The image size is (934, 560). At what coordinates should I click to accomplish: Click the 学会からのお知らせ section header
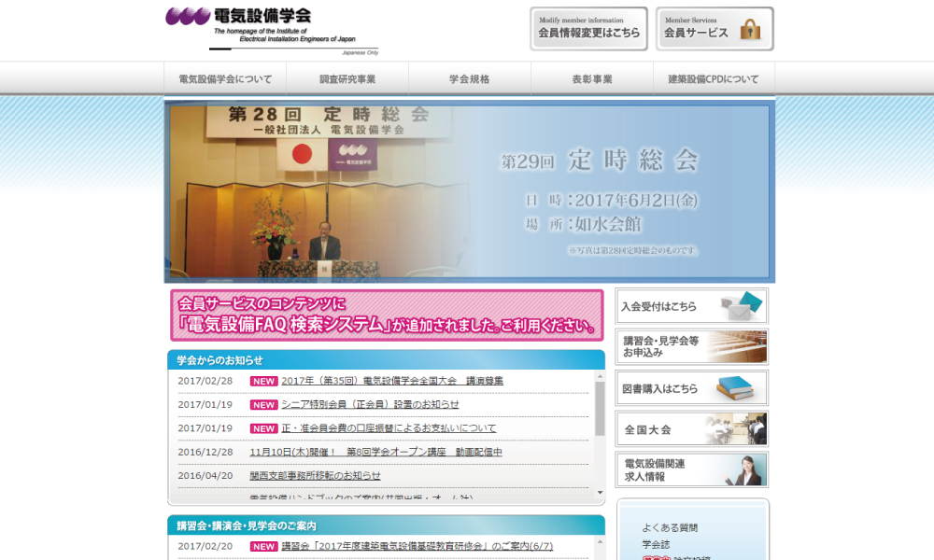tap(387, 360)
